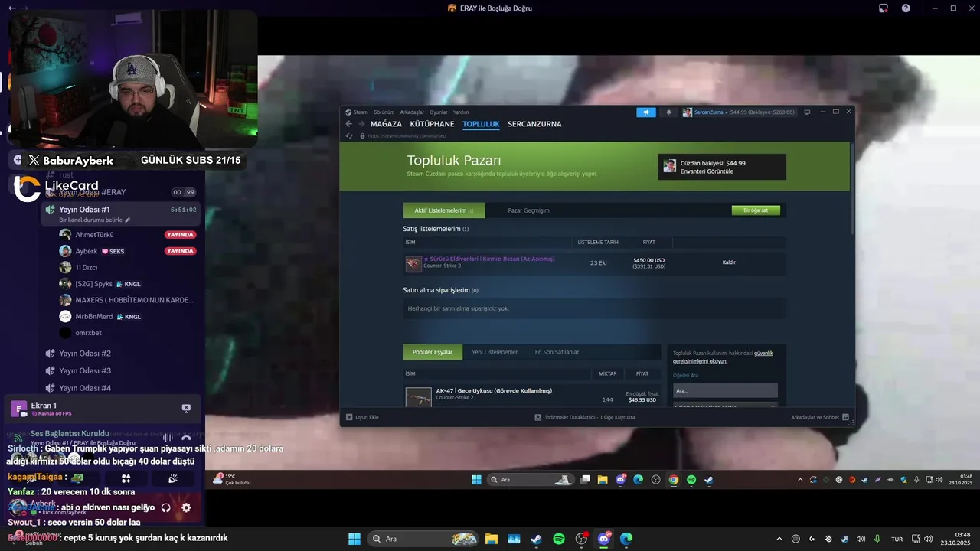
Task: Open Friends and Chat icon in Steam
Action: coord(845,417)
